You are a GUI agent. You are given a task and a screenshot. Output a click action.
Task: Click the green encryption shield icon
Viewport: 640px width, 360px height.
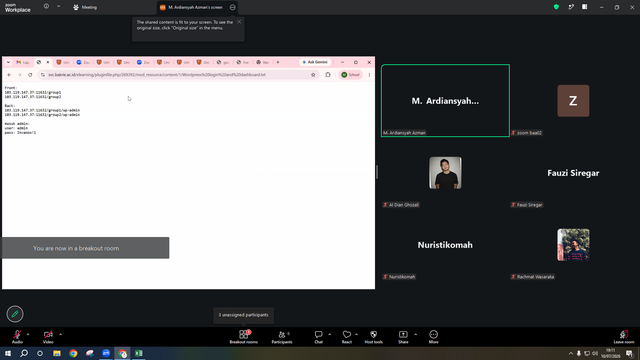pyautogui.click(x=556, y=7)
